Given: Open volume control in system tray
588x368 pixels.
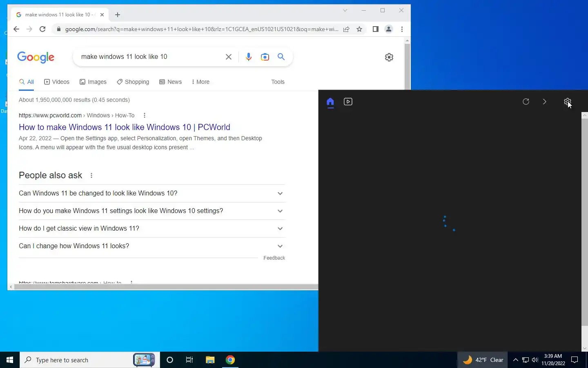Looking at the screenshot, I should (x=535, y=360).
